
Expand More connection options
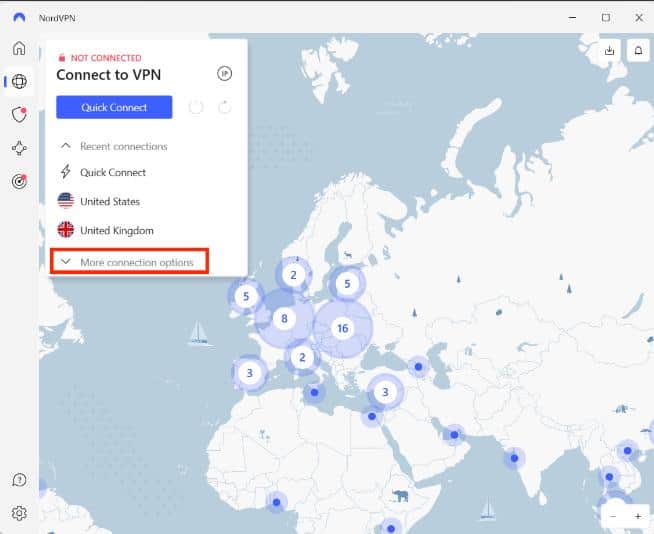click(x=129, y=262)
